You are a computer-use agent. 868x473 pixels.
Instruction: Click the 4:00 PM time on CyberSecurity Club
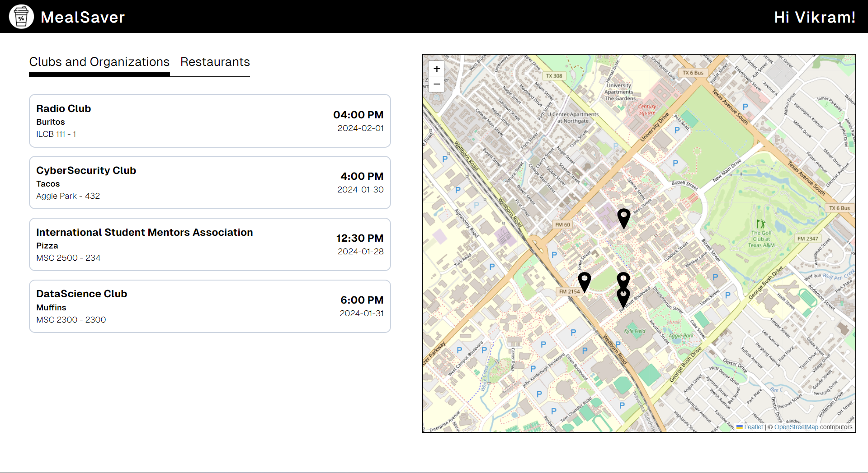362,176
